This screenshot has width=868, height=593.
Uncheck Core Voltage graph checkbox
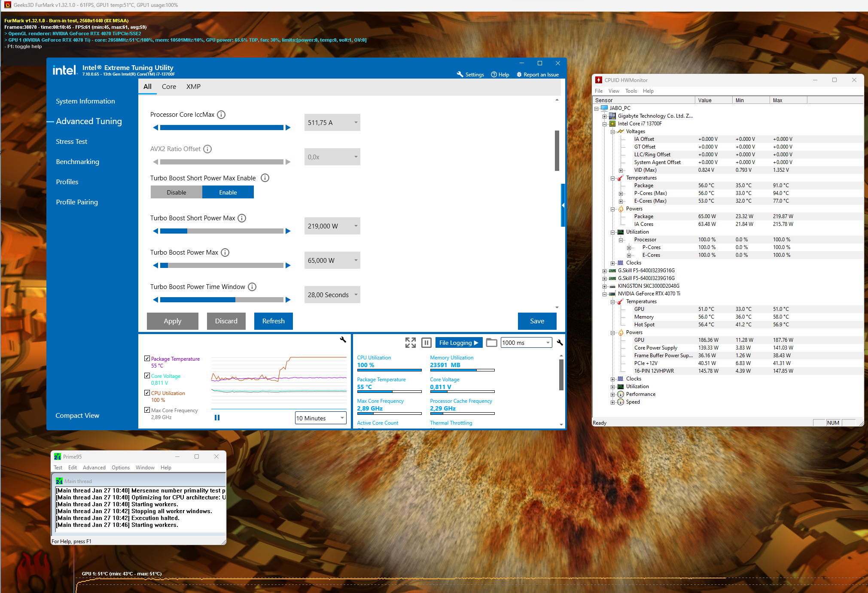[x=147, y=376]
